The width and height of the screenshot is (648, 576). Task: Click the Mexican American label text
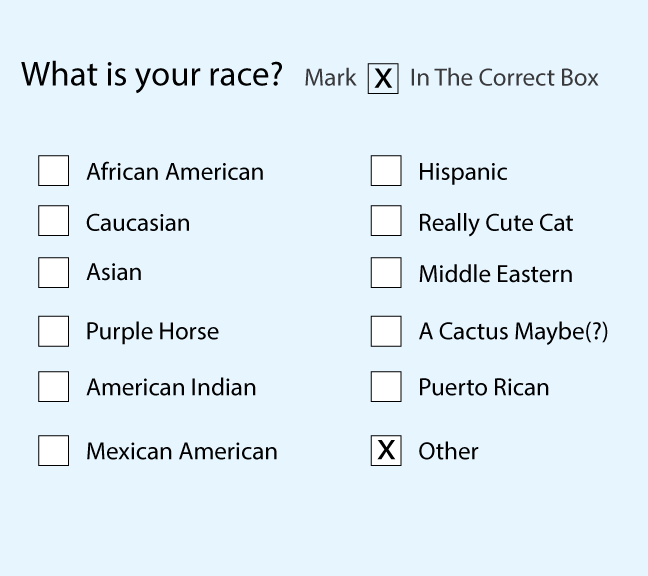tap(181, 452)
